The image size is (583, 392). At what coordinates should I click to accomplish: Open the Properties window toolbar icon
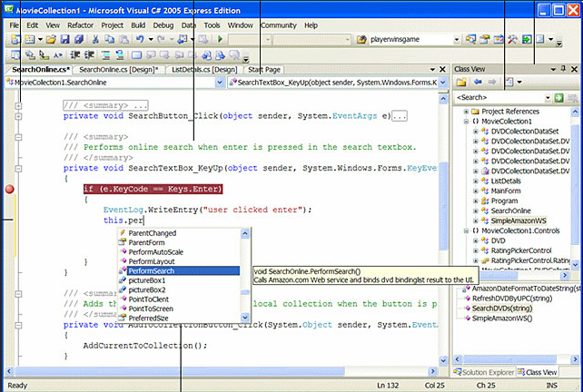[484, 39]
